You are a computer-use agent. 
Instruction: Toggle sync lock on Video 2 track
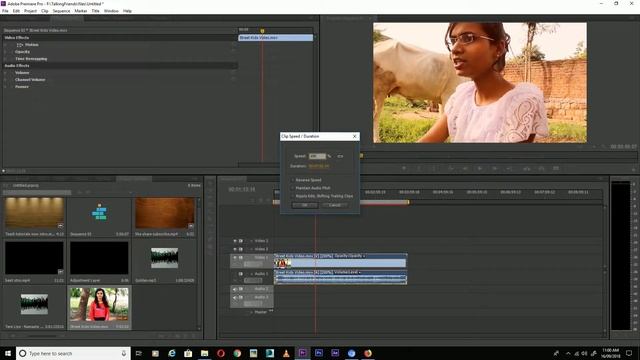(x=241, y=249)
